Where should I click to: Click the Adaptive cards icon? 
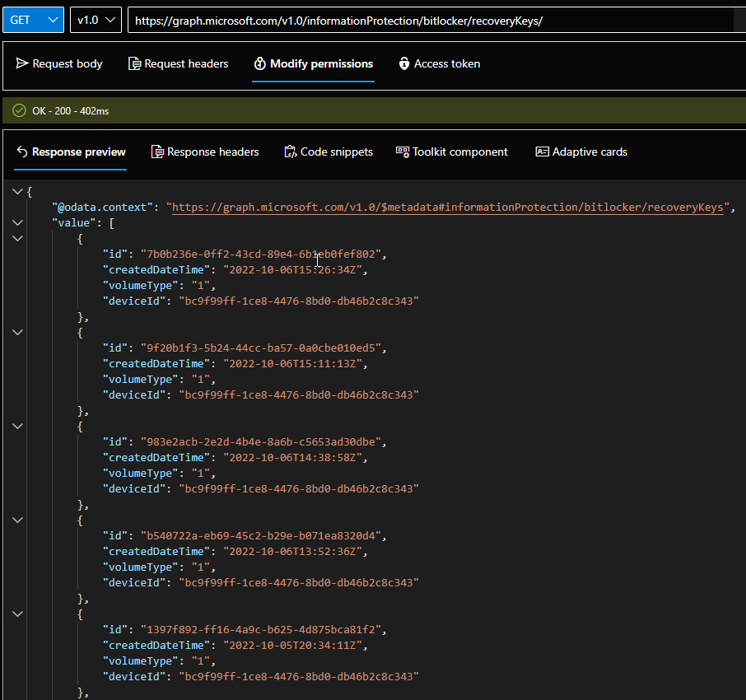[x=542, y=152]
